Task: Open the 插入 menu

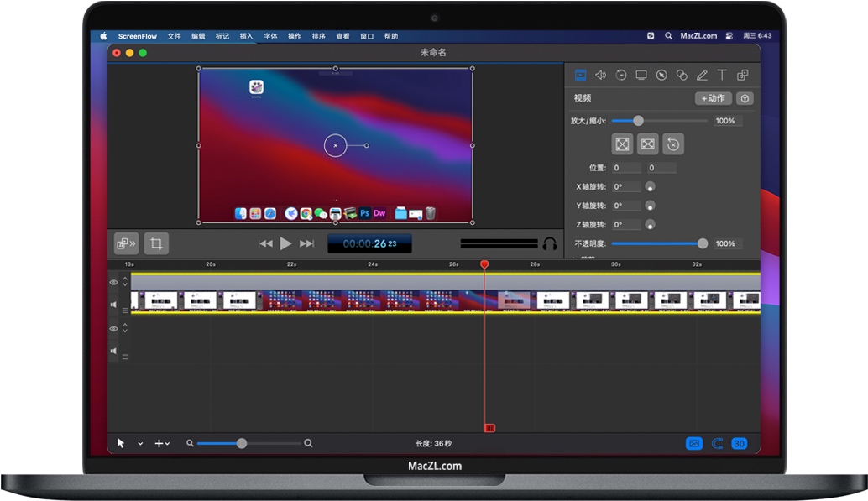Action: tap(246, 36)
